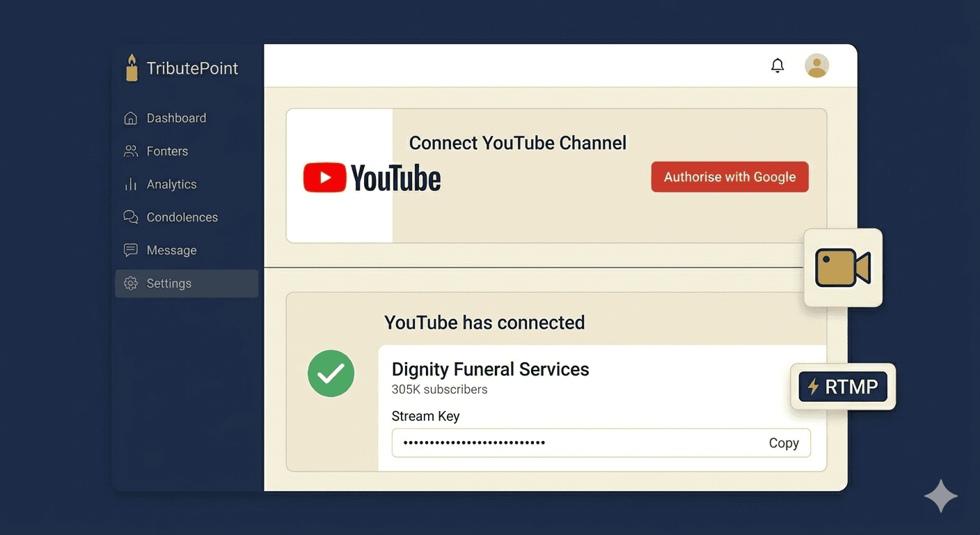The height and width of the screenshot is (535, 980).
Task: Select Condolences in the sidebar
Action: pyautogui.click(x=182, y=217)
